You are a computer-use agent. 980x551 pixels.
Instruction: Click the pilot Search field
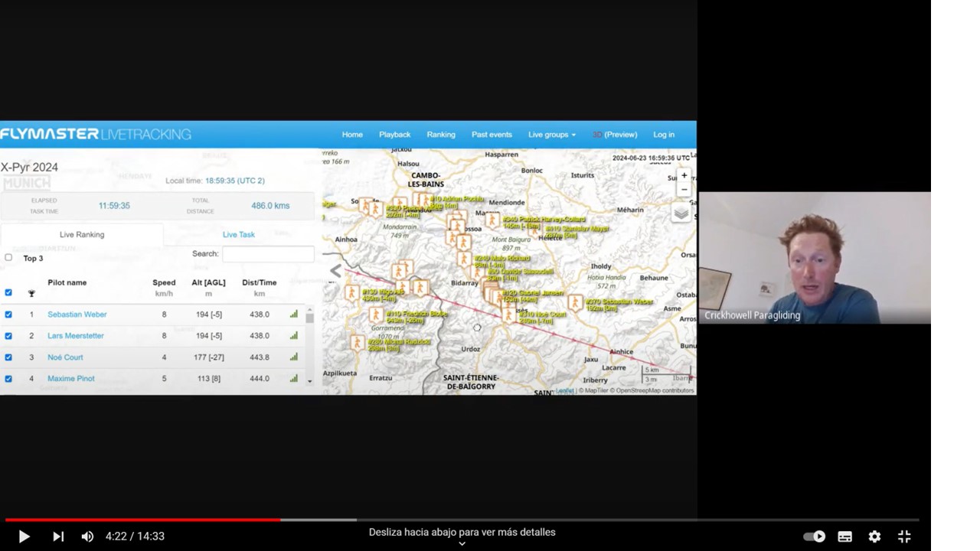click(x=268, y=254)
